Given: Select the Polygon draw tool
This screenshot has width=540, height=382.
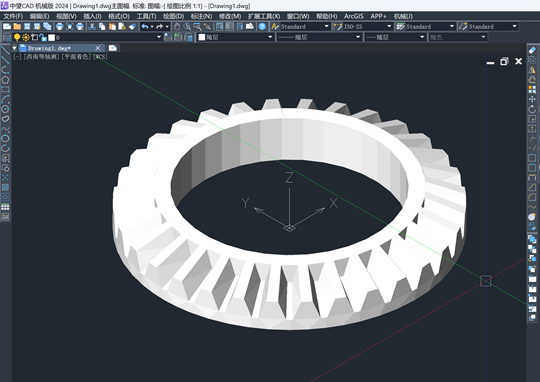Looking at the screenshot, I should pyautogui.click(x=5, y=80).
